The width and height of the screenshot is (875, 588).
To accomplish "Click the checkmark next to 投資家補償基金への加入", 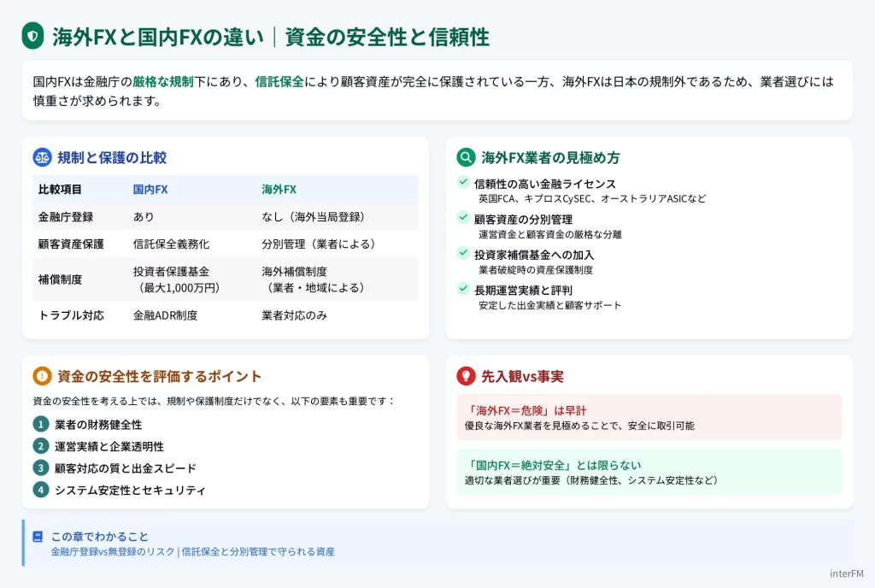I will tap(463, 254).
